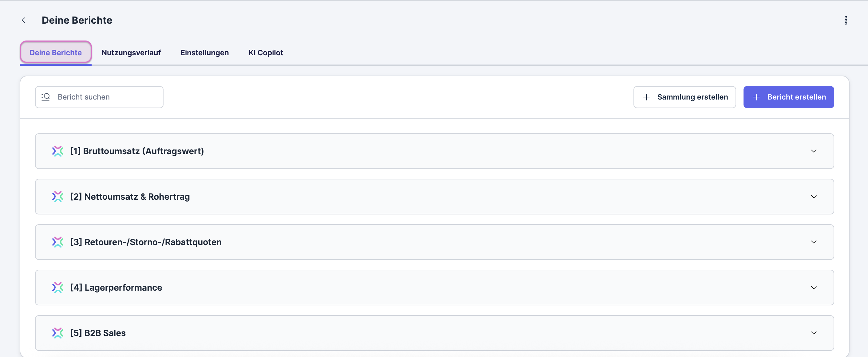This screenshot has width=868, height=357.
Task: Expand the Retouren-/Storno-/Rabattquoten chevron
Action: (x=813, y=242)
